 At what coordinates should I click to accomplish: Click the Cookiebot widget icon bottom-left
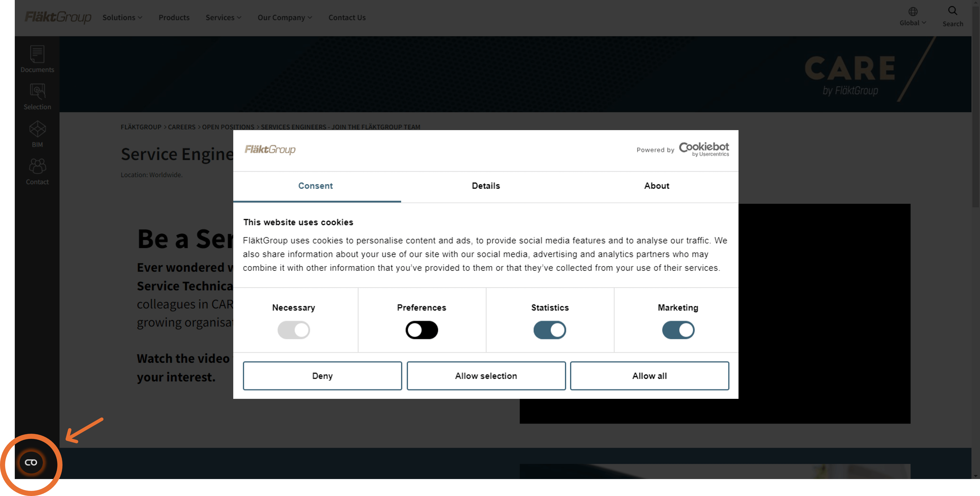click(31, 462)
